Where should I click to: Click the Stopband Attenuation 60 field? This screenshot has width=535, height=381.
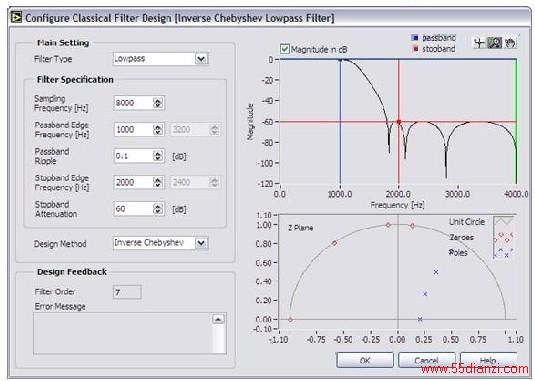[134, 209]
